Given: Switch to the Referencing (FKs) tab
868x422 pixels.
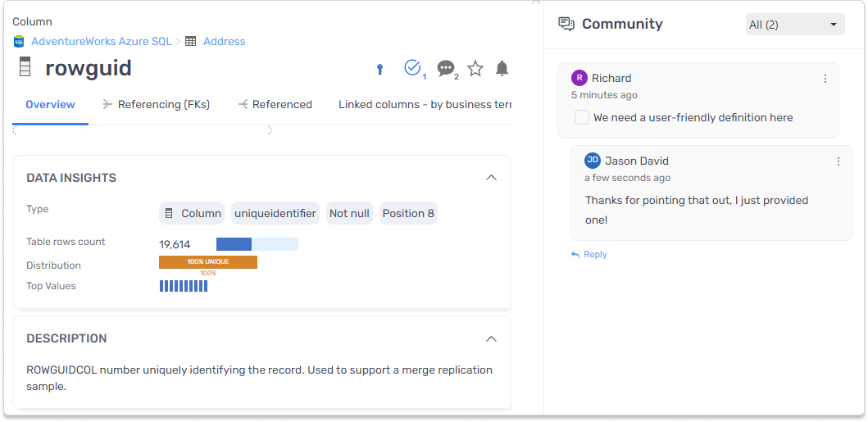Looking at the screenshot, I should point(156,105).
